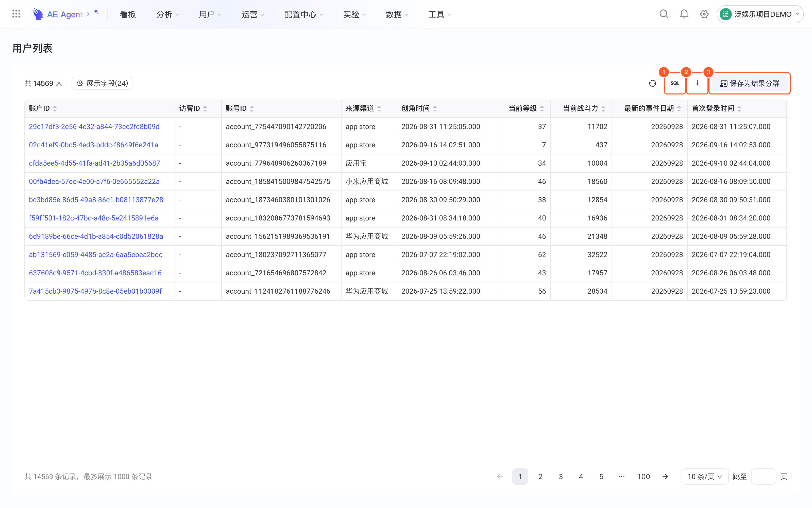Sort by 来源渠道 column
The height and width of the screenshot is (508, 812).
(x=379, y=108)
